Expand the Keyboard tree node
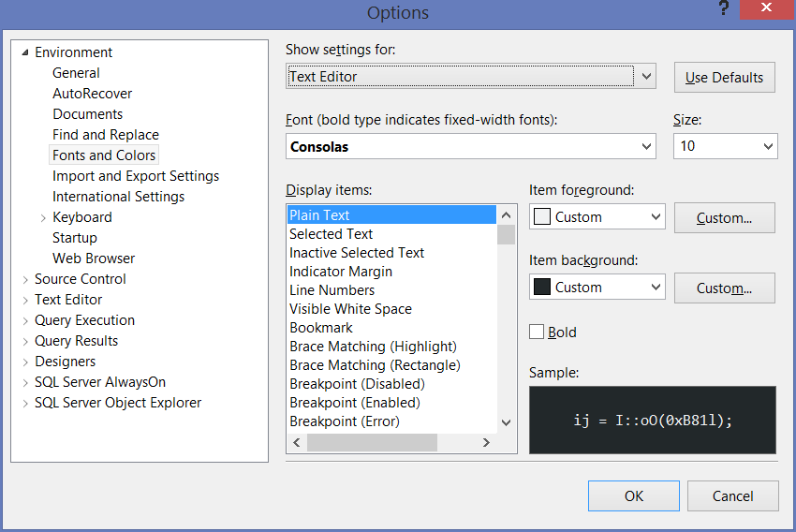The width and height of the screenshot is (796, 532). coord(43,217)
